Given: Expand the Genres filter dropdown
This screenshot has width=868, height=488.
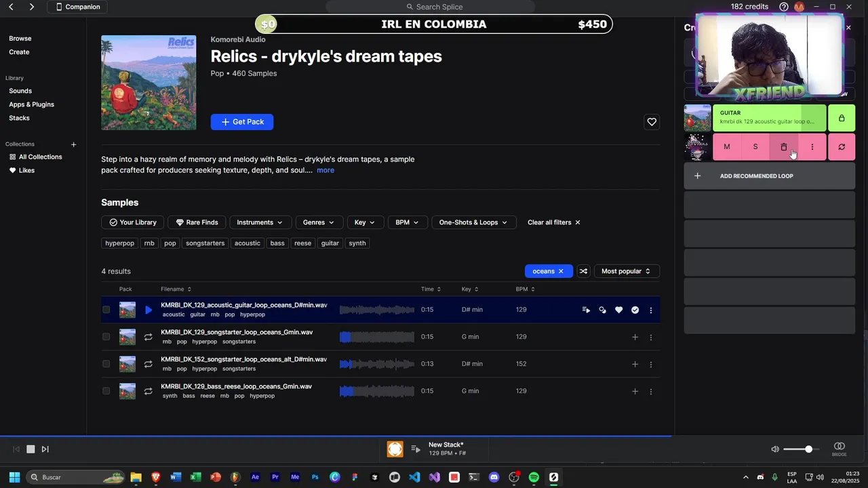Looking at the screenshot, I should coord(319,222).
